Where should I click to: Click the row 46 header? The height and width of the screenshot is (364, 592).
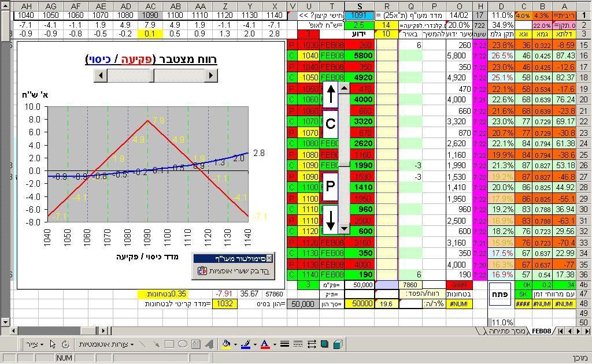pos(584,285)
